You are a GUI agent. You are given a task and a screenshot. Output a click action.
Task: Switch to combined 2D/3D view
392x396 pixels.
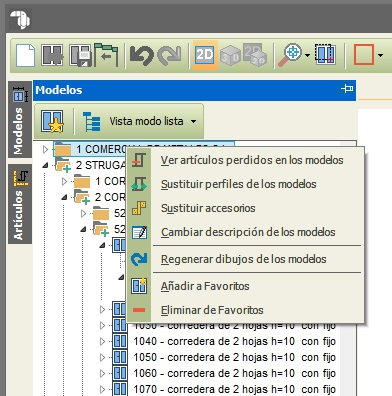255,54
